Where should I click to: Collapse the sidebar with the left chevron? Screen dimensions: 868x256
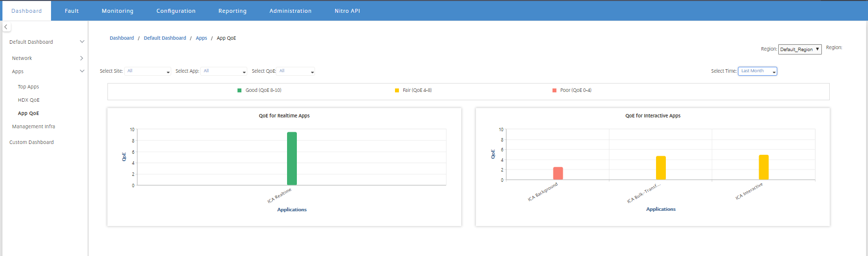coord(6,27)
